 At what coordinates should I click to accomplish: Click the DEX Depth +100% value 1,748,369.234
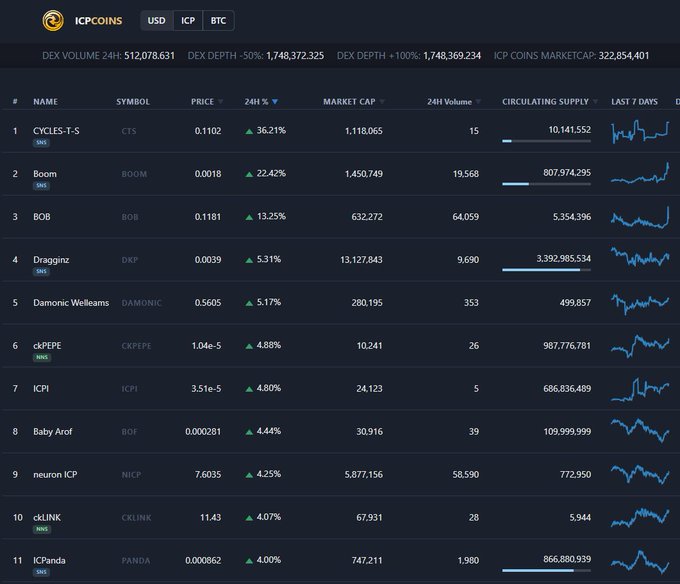pyautogui.click(x=452, y=55)
